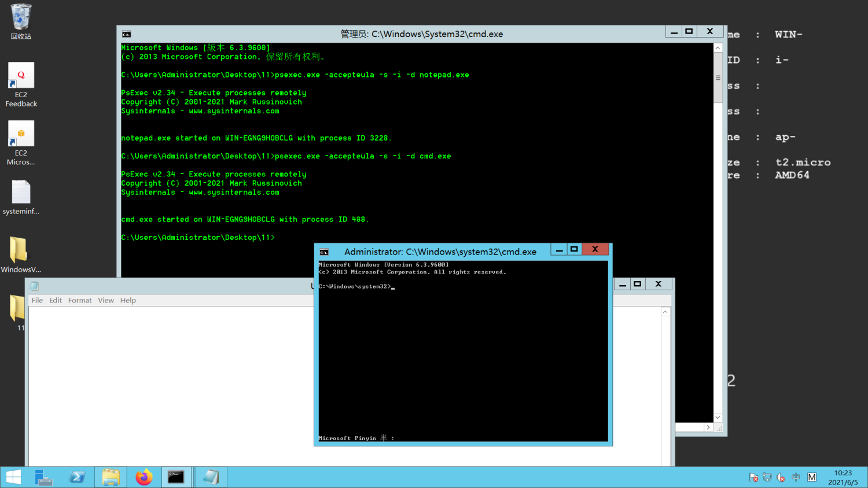Viewport: 868px width, 488px height.
Task: Select the systeminfo file on desktop
Action: [x=21, y=197]
